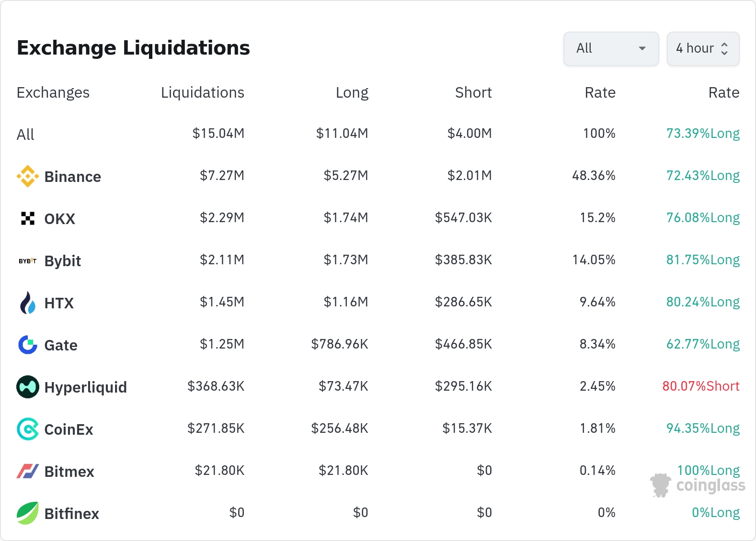This screenshot has height=541, width=756.
Task: Click the Bitfinex leaf logo icon
Action: [x=28, y=513]
